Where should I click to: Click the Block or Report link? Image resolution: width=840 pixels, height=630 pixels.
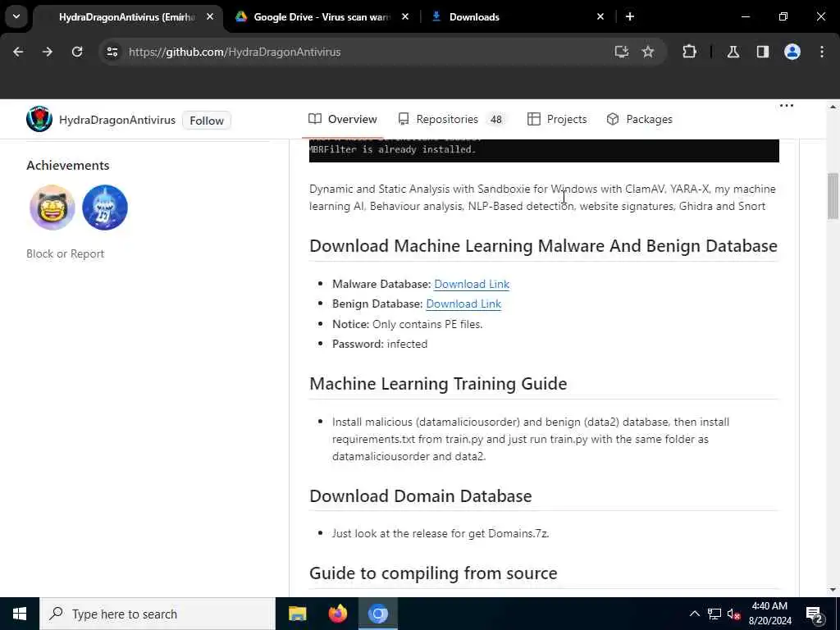point(66,254)
